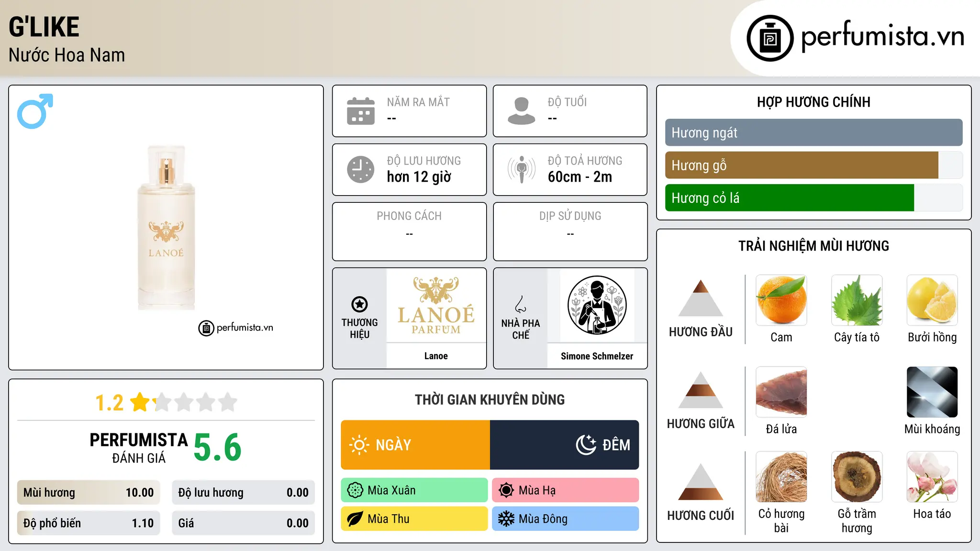Click the Hương đầu pyramid icon
The width and height of the screenshot is (980, 551).
point(701,298)
